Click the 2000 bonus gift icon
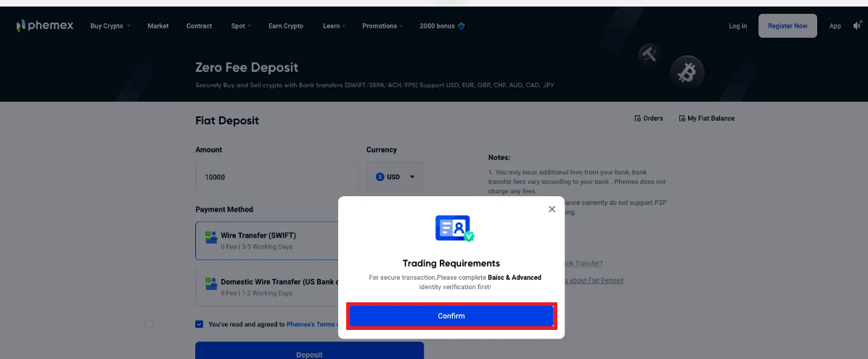The height and width of the screenshot is (359, 868). (x=462, y=26)
